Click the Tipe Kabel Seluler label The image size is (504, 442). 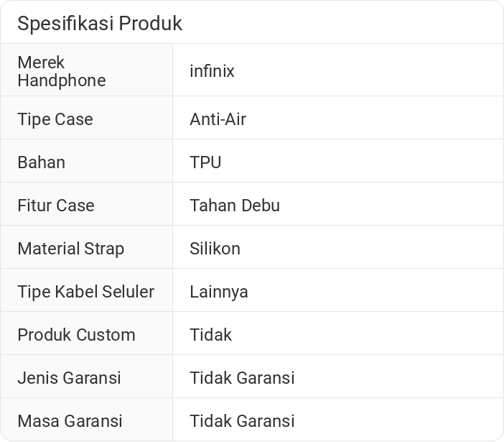click(85, 292)
